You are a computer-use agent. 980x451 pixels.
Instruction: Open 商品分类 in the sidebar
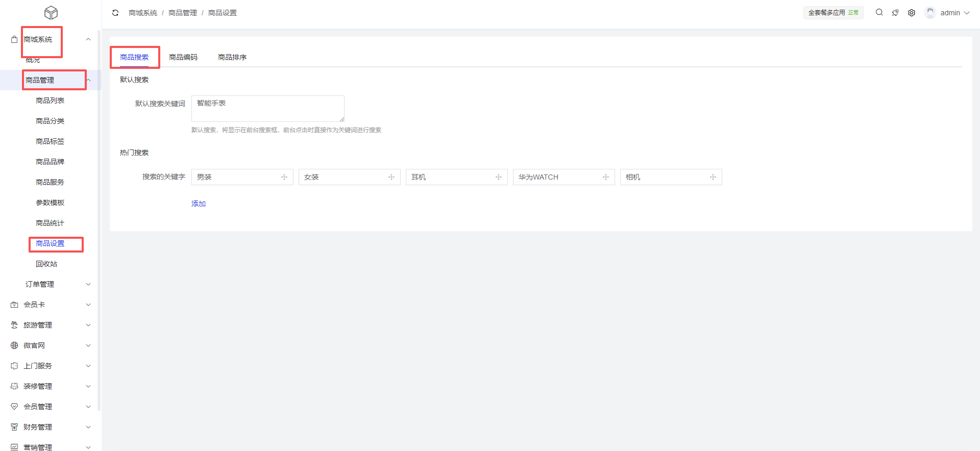[50, 121]
